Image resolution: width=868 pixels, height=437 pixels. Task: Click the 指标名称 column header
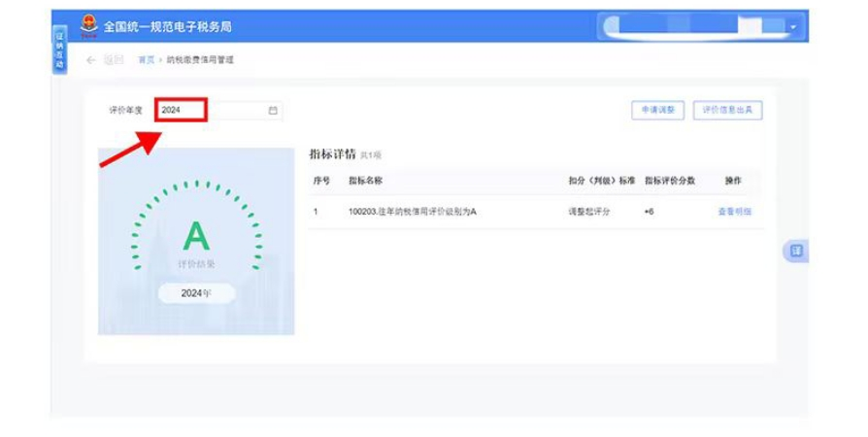click(x=365, y=181)
